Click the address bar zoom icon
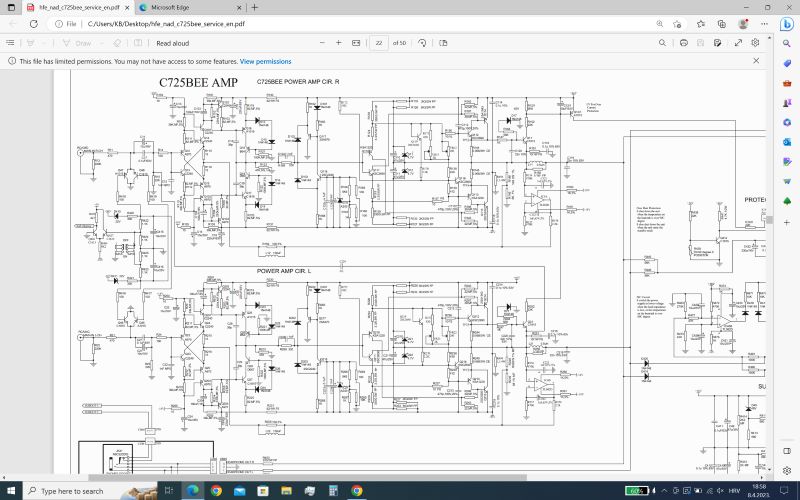This screenshot has width=800, height=500. [660, 23]
